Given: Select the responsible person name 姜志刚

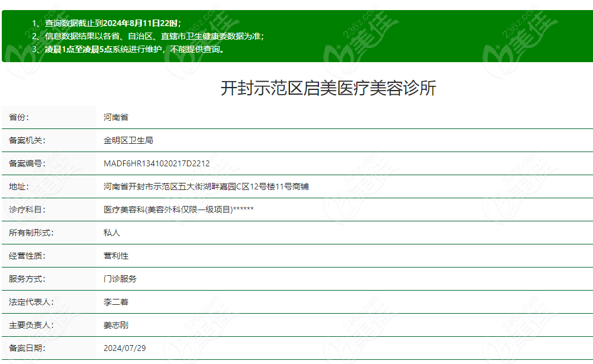Looking at the screenshot, I should 116,325.
